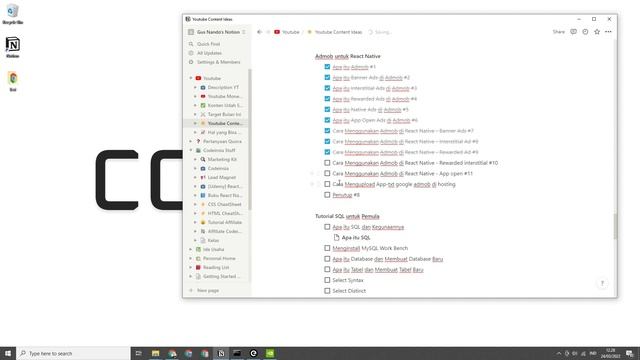Open the Gus Nando's Notion workspace switcher
Viewport: 640px width, 360px height.
(x=217, y=32)
